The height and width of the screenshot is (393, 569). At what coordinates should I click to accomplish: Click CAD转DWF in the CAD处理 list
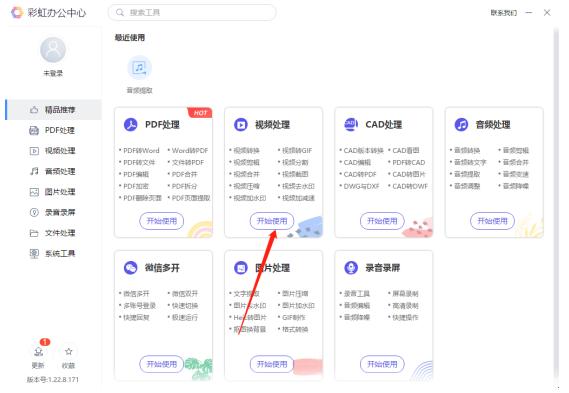pos(410,186)
